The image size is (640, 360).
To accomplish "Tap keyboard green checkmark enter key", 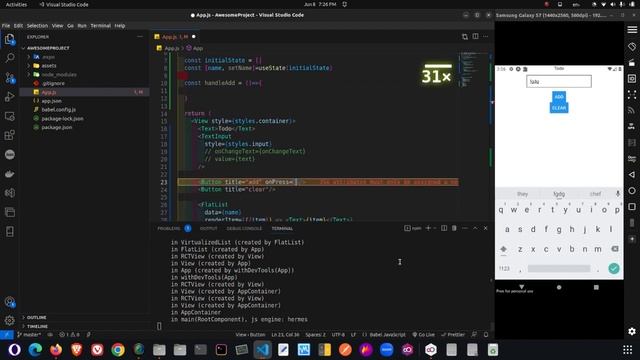I will pyautogui.click(x=613, y=268).
